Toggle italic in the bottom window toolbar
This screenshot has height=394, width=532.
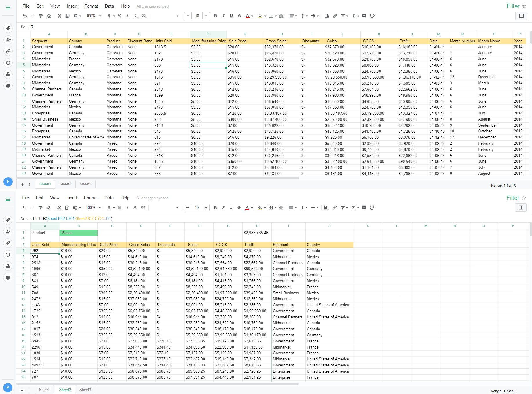point(223,208)
